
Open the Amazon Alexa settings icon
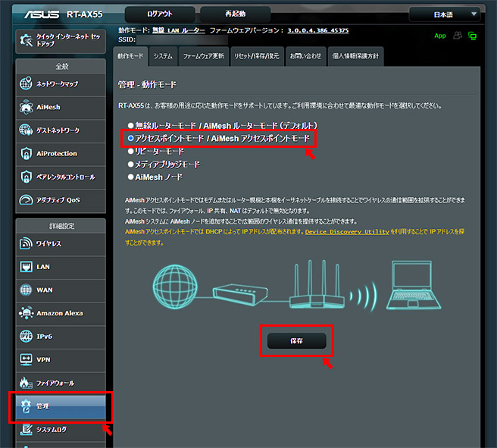(x=26, y=313)
